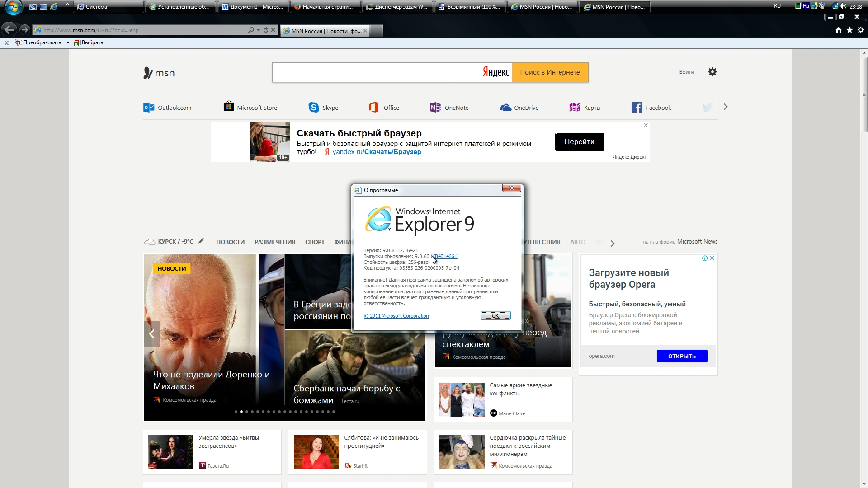This screenshot has height=488, width=868.
Task: Open yandex.ru/Скачать/Браузер ad link
Action: [377, 152]
